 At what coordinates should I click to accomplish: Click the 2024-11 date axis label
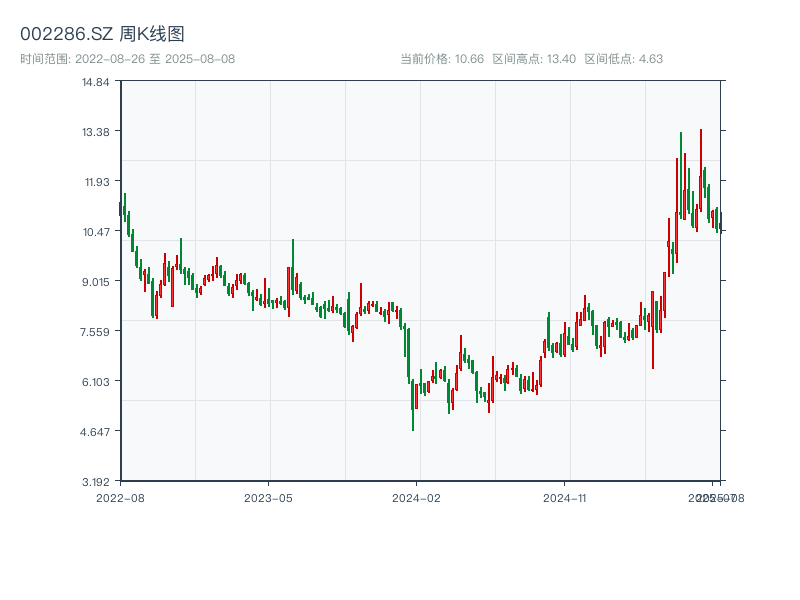pyautogui.click(x=565, y=497)
